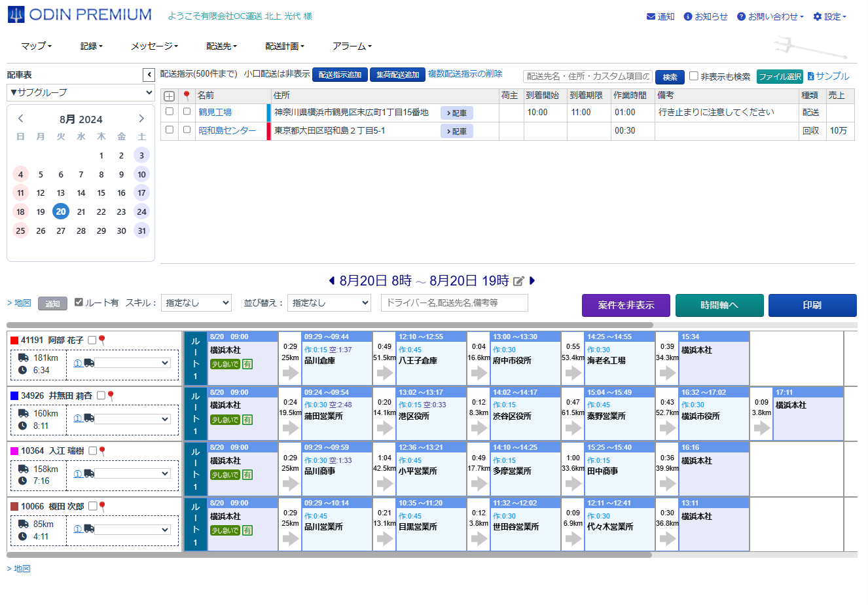Click the red pin icon in the table header
This screenshot has width=868, height=605.
(187, 96)
